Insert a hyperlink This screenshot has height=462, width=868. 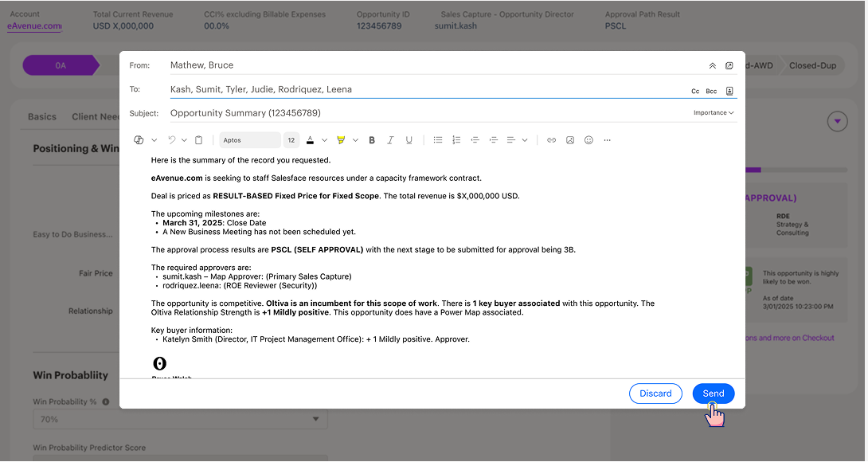pos(551,140)
